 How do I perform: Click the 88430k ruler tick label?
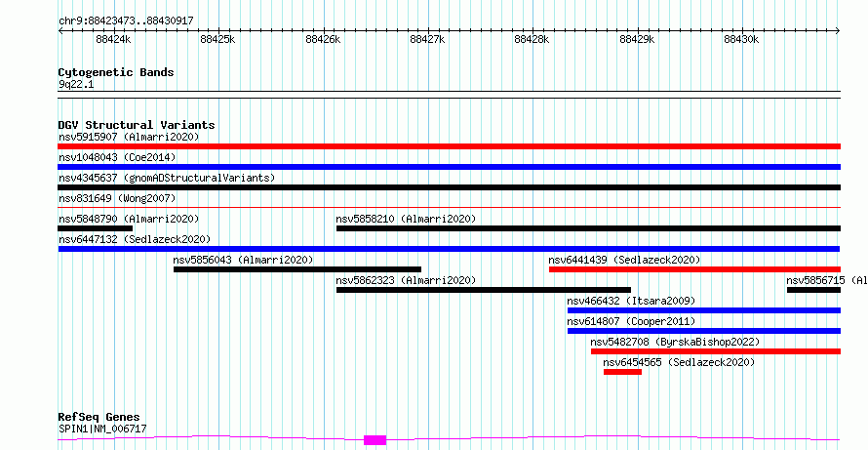coord(742,39)
